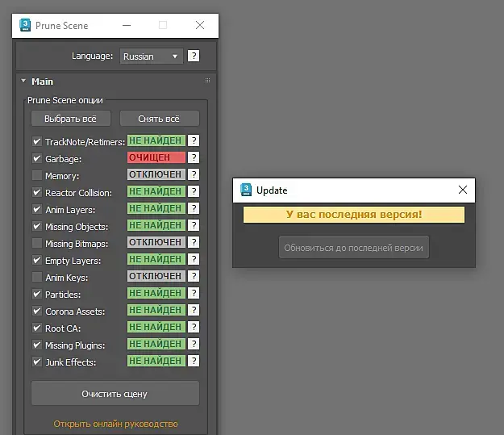Click the yellow У вас последняя версия banner
Viewport: 504px width, 435px height.
click(354, 215)
